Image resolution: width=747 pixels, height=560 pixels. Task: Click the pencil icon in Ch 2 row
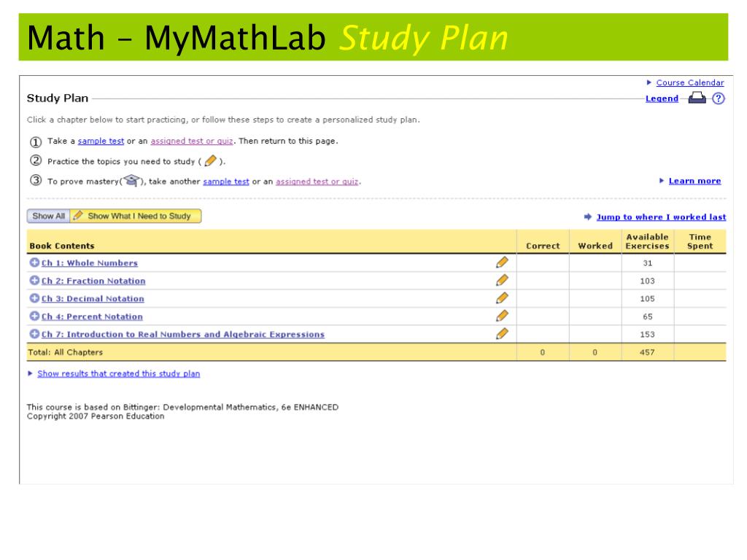click(x=502, y=280)
